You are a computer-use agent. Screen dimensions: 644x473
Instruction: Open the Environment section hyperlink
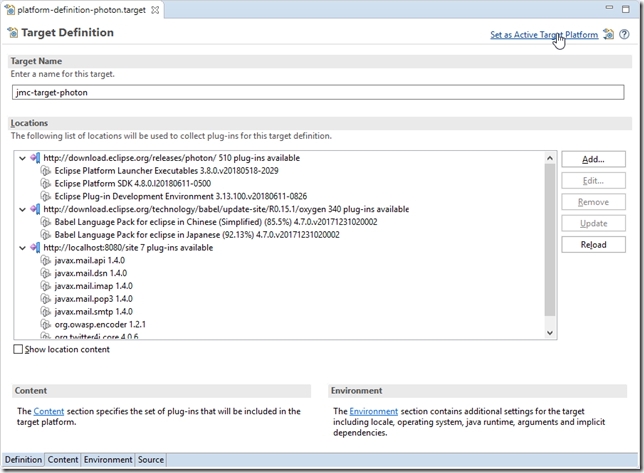tap(374, 411)
